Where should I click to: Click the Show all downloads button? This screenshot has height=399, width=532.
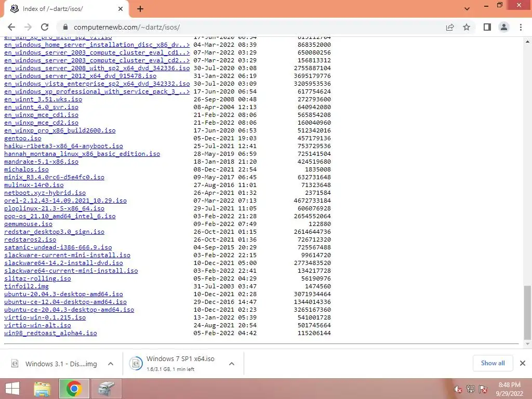click(493, 363)
